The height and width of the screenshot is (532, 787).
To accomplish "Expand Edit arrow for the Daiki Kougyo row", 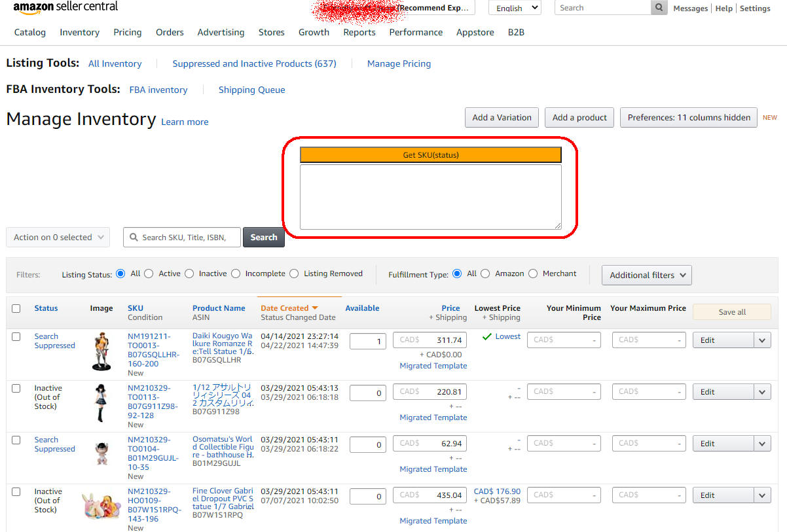I will pos(762,340).
